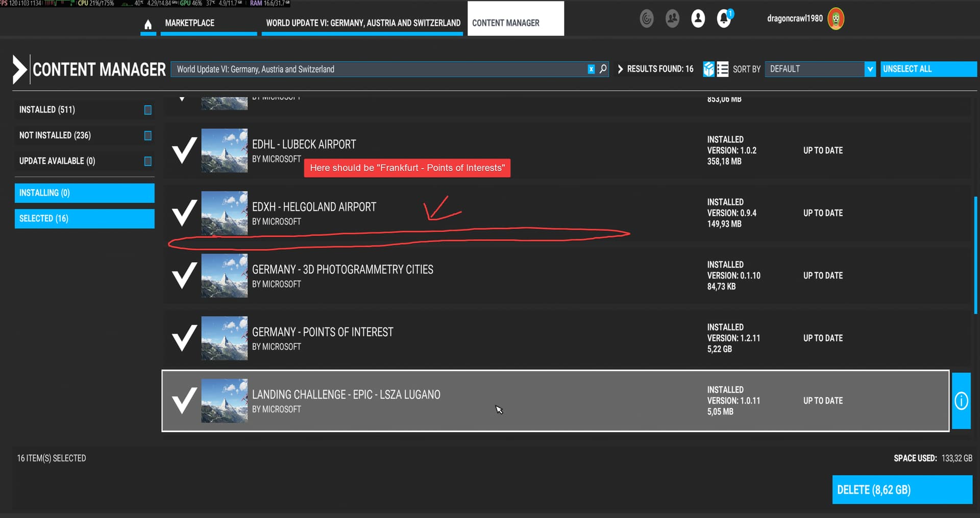Viewport: 980px width, 518px height.
Task: Open info for Landing Challenge Lugano
Action: click(x=961, y=401)
